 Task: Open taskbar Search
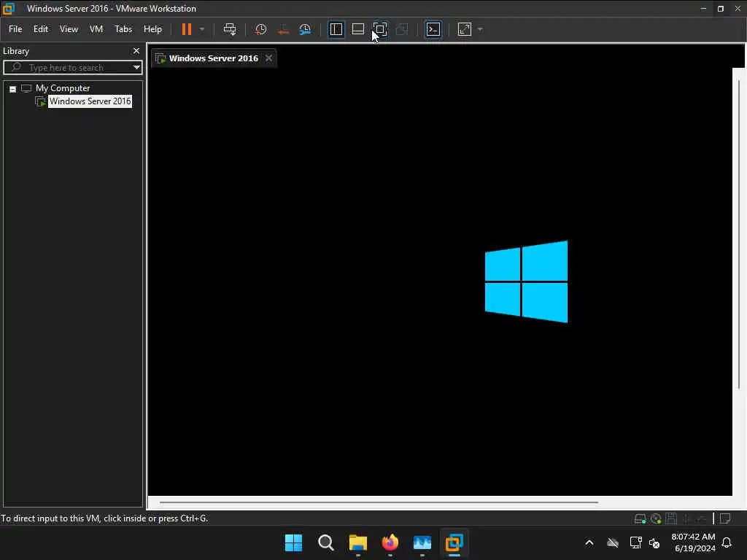point(326,542)
